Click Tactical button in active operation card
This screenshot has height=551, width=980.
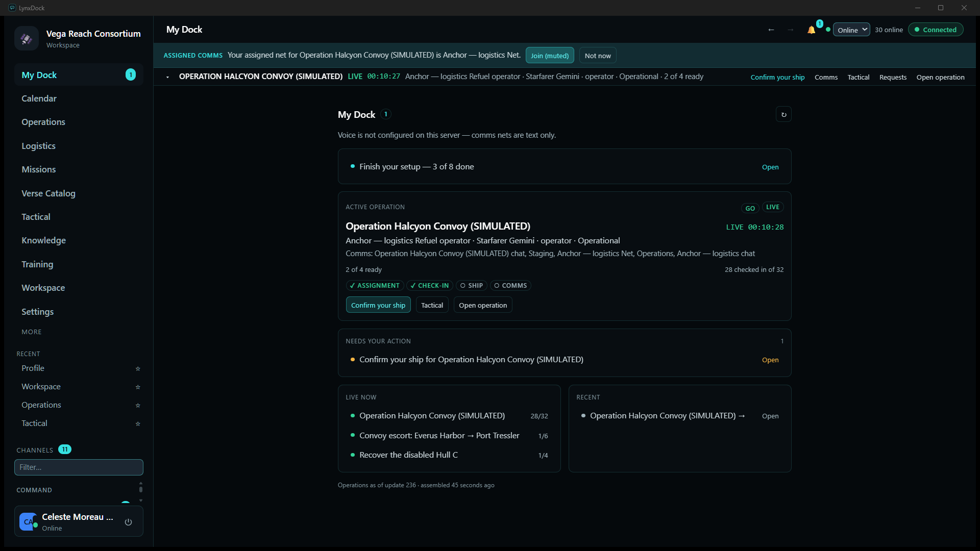[432, 305]
